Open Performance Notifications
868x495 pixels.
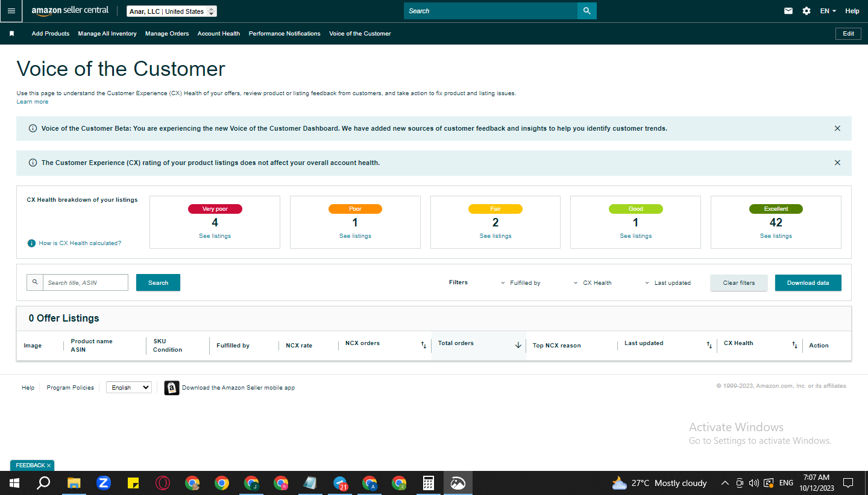coord(285,34)
